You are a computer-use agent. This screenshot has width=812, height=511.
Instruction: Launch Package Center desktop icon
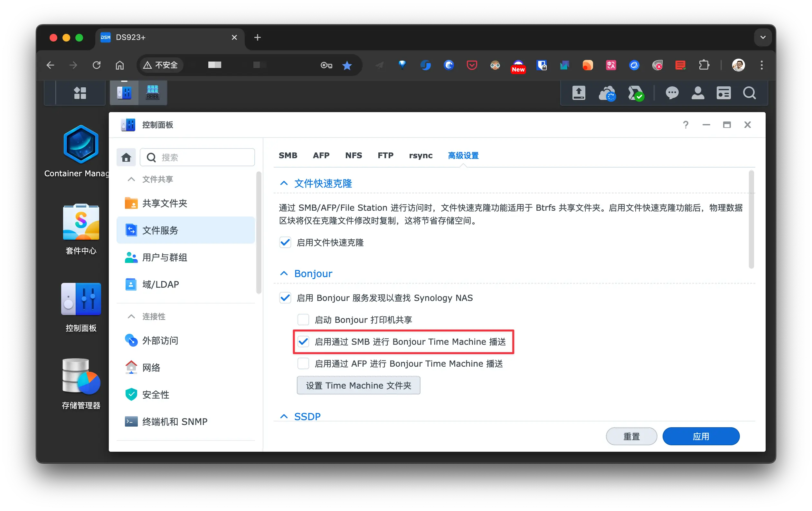click(x=81, y=222)
